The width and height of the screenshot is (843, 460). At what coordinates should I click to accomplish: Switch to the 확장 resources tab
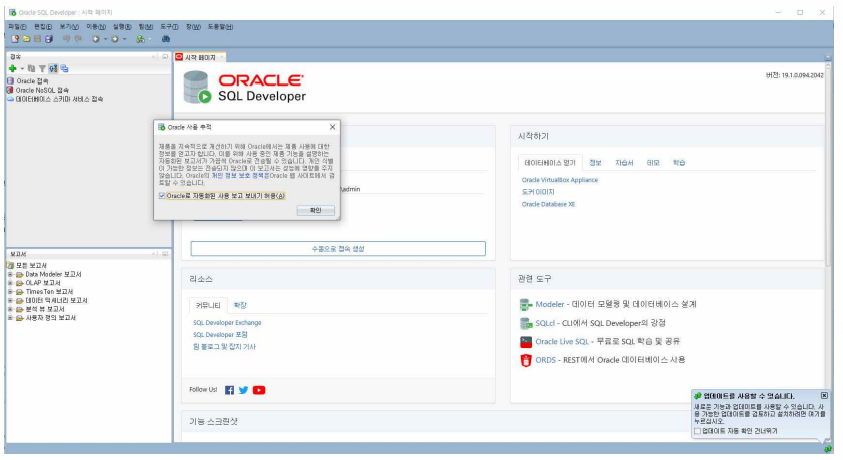(x=240, y=305)
